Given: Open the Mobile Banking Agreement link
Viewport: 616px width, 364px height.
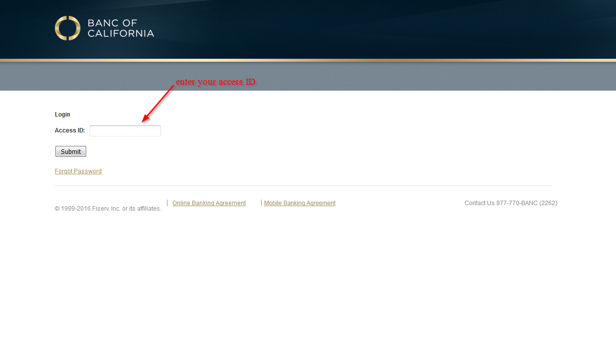Looking at the screenshot, I should (300, 203).
